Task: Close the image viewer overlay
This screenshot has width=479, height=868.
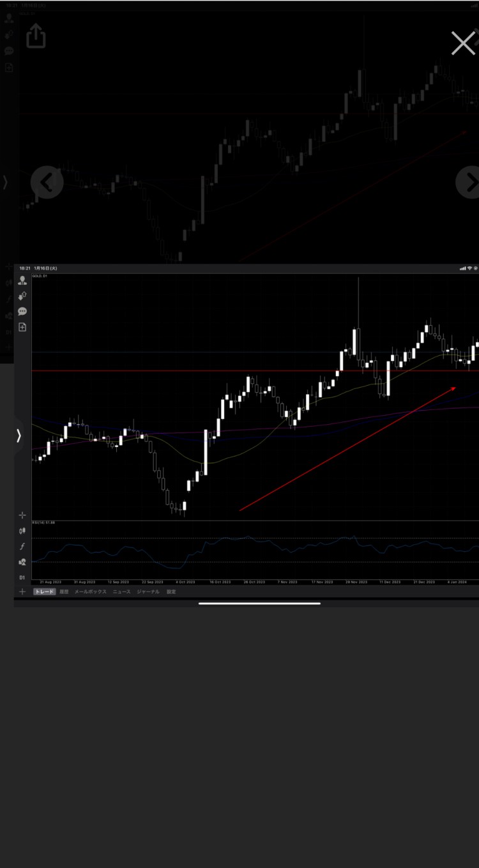Action: point(463,43)
